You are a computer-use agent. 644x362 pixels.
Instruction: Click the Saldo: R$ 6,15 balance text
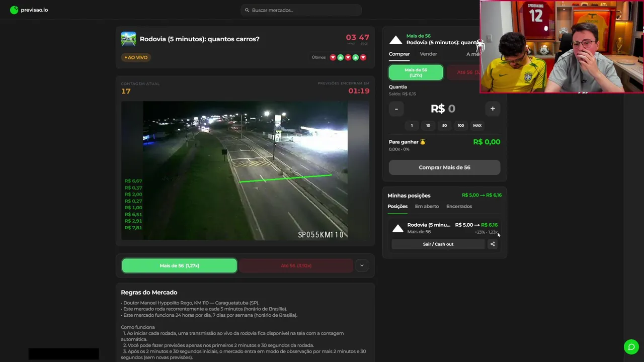[x=403, y=94]
